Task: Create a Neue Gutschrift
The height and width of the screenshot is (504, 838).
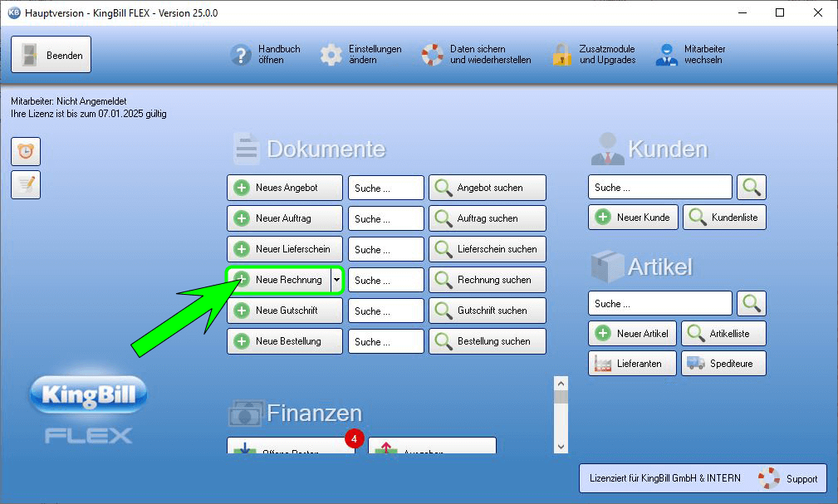Action: [x=285, y=311]
